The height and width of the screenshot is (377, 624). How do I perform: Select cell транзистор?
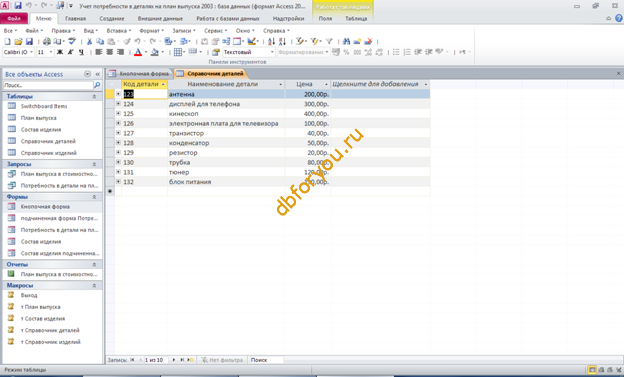[x=226, y=133]
